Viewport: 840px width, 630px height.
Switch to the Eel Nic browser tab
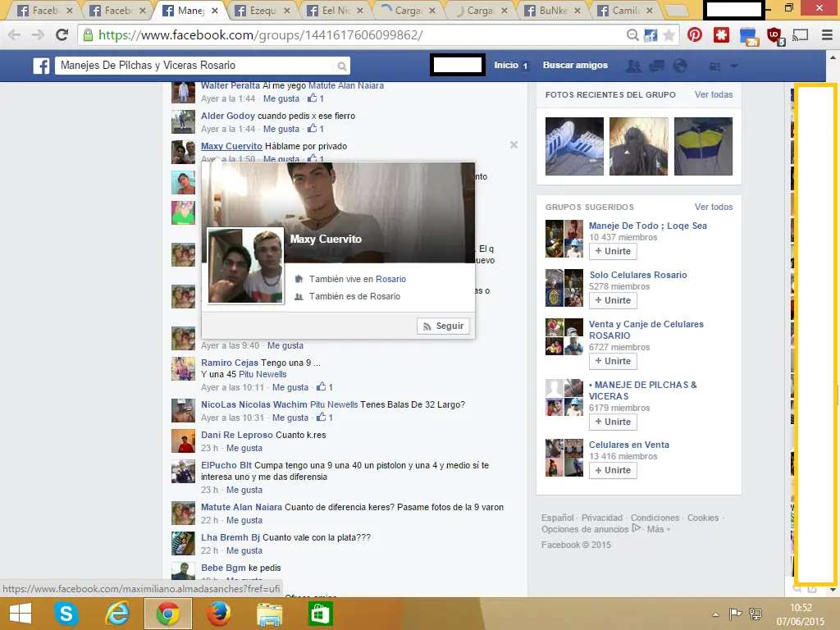coord(335,11)
